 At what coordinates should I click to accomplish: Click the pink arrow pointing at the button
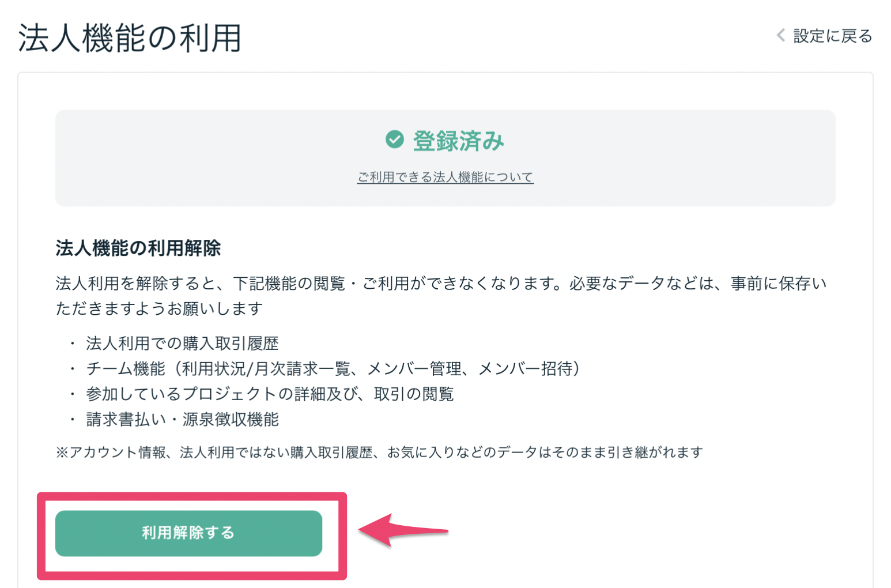tap(402, 530)
